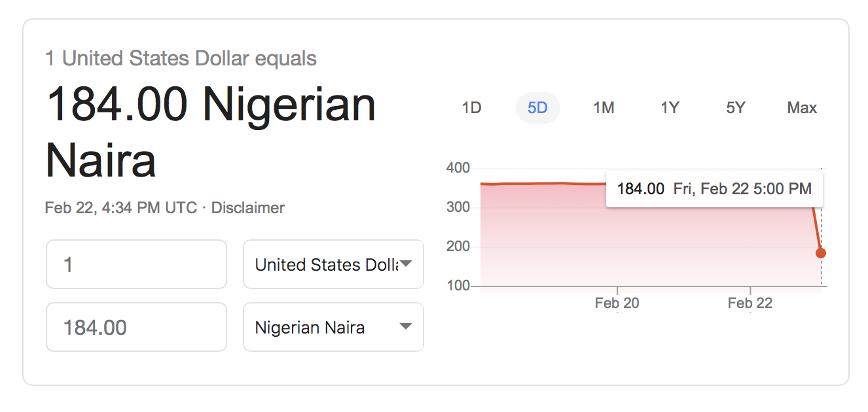Click the "1 United States Dollar equals" text

click(181, 59)
